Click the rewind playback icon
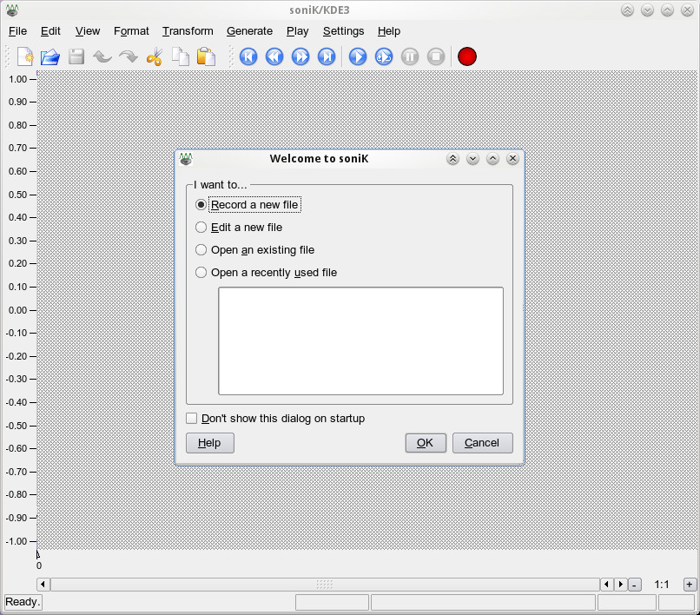Viewport: 700px width, 615px height. (x=274, y=56)
